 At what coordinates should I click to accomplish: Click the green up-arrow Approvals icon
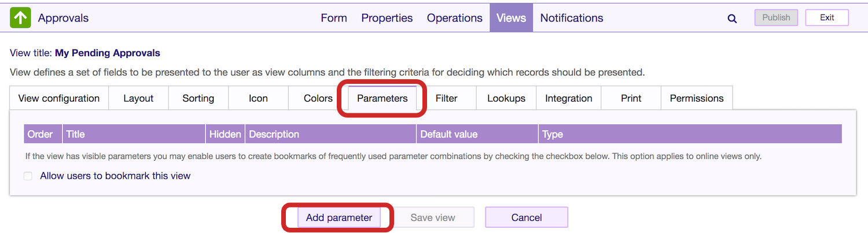(x=20, y=18)
